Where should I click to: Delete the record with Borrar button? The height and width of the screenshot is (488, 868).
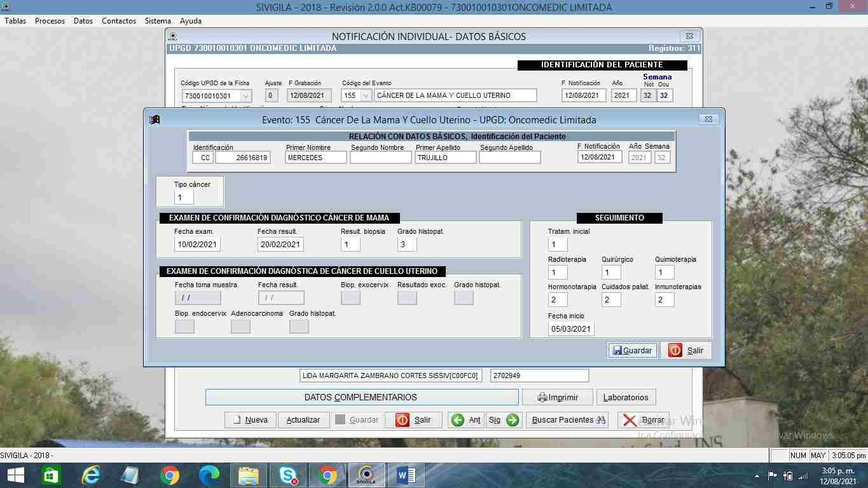tap(643, 420)
